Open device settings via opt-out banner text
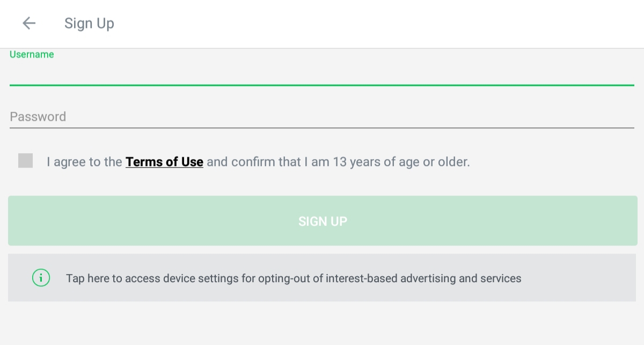This screenshot has width=644, height=345. [x=294, y=278]
